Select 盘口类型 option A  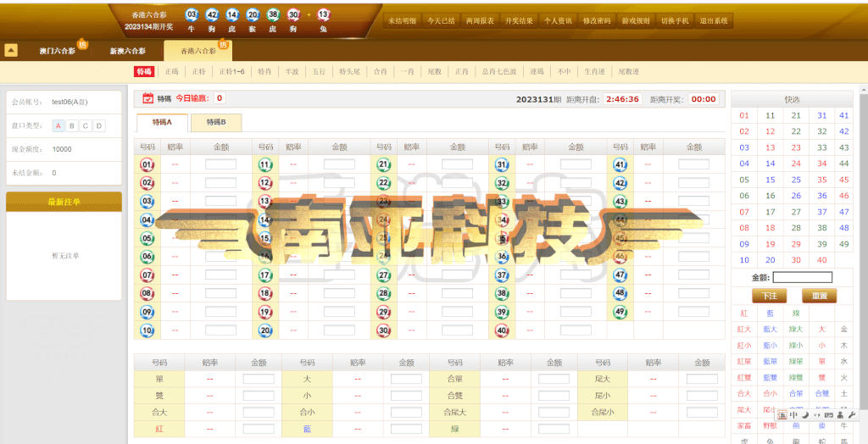point(58,125)
